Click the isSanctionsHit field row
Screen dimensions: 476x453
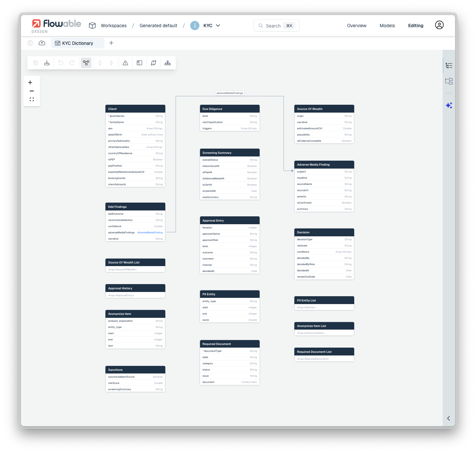[229, 166]
